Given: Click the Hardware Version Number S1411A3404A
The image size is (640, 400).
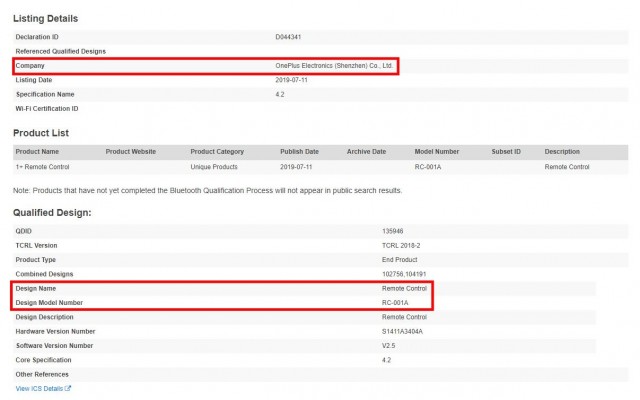Looking at the screenshot, I should (403, 330).
